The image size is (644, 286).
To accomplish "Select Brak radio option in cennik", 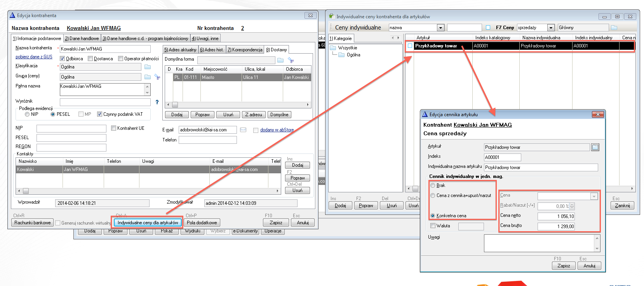I will tap(433, 185).
